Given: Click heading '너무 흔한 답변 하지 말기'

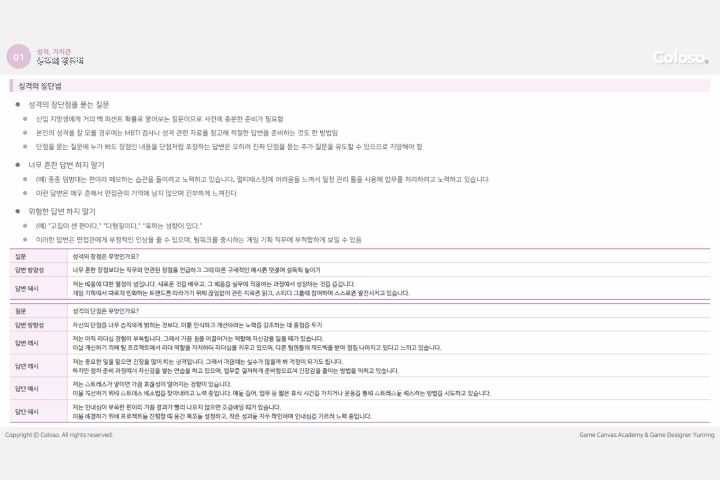Looking at the screenshot, I should tap(66, 165).
